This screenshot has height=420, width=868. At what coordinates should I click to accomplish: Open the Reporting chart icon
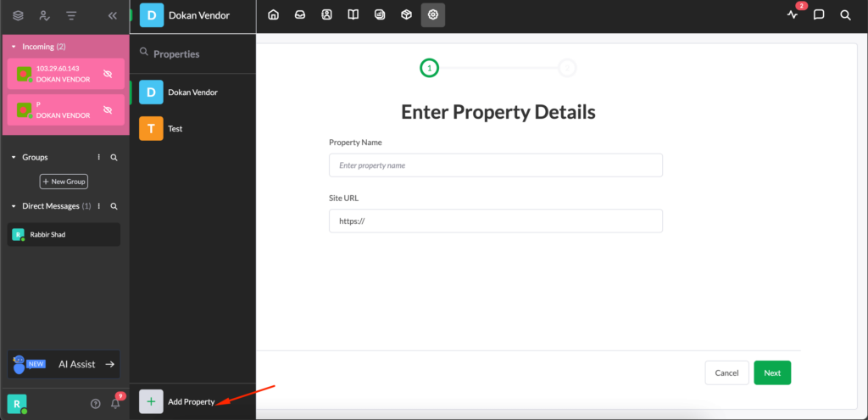[x=380, y=15]
